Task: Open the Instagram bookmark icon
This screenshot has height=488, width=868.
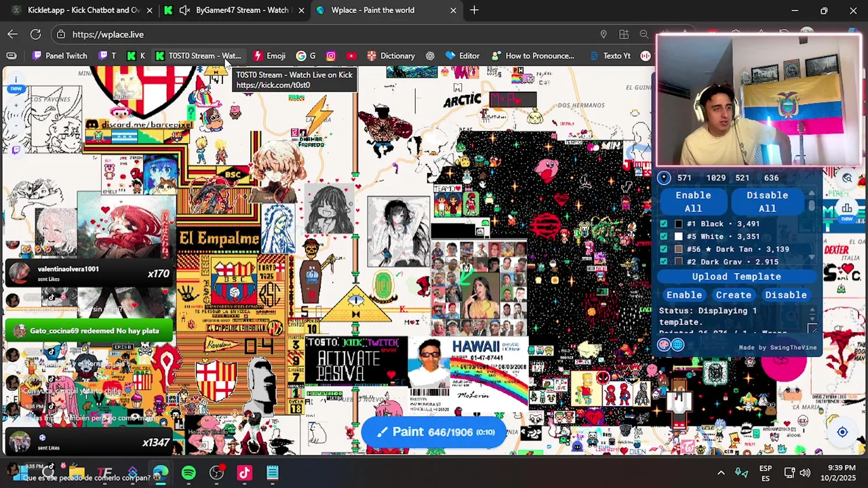Action: (x=331, y=56)
